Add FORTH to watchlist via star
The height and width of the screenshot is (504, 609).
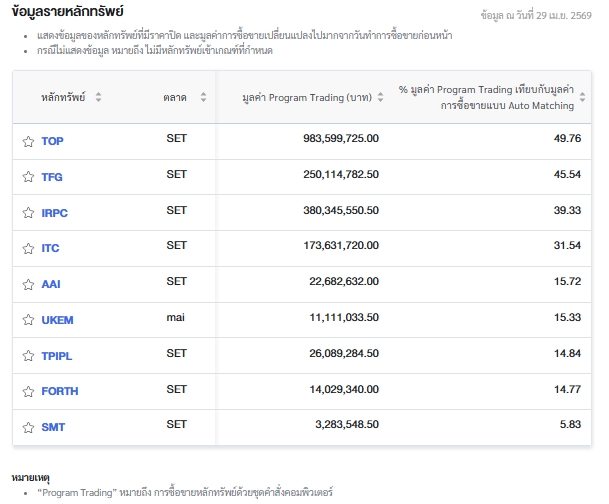click(28, 391)
